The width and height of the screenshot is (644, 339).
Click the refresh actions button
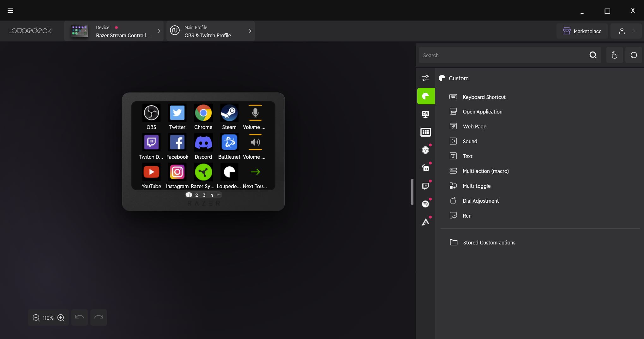[634, 55]
